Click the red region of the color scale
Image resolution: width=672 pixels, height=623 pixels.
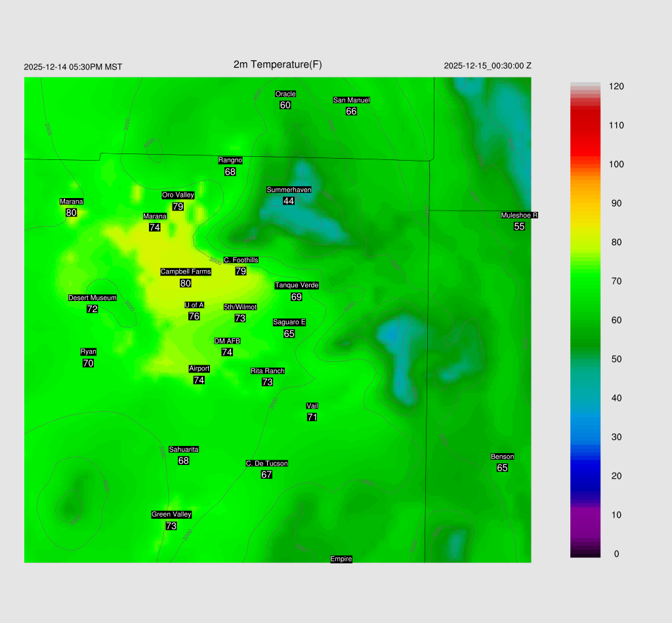pos(585,131)
